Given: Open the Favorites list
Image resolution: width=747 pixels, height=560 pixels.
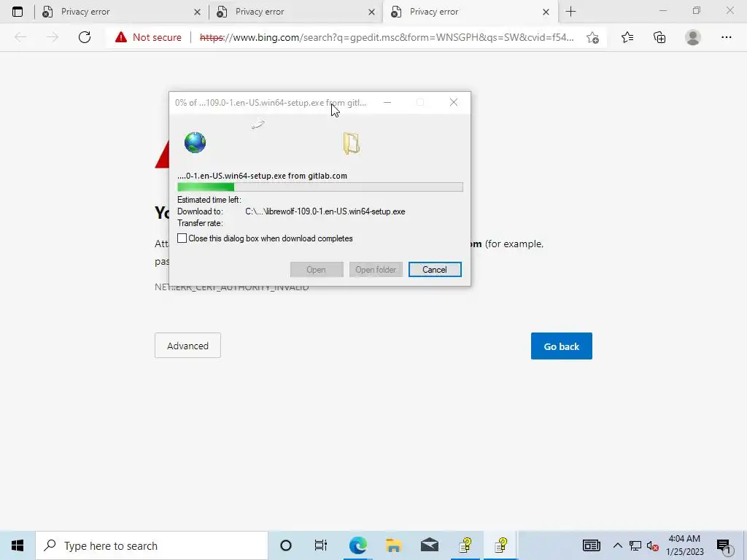Looking at the screenshot, I should coord(627,37).
